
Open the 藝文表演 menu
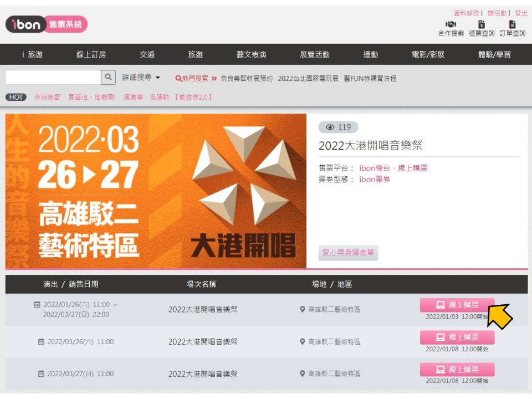point(252,54)
